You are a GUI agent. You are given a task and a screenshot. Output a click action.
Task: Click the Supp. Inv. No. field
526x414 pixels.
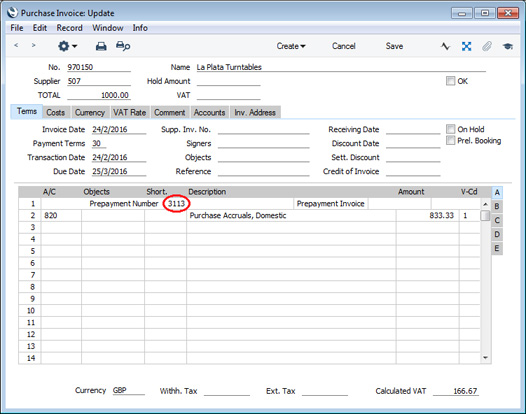click(x=263, y=130)
